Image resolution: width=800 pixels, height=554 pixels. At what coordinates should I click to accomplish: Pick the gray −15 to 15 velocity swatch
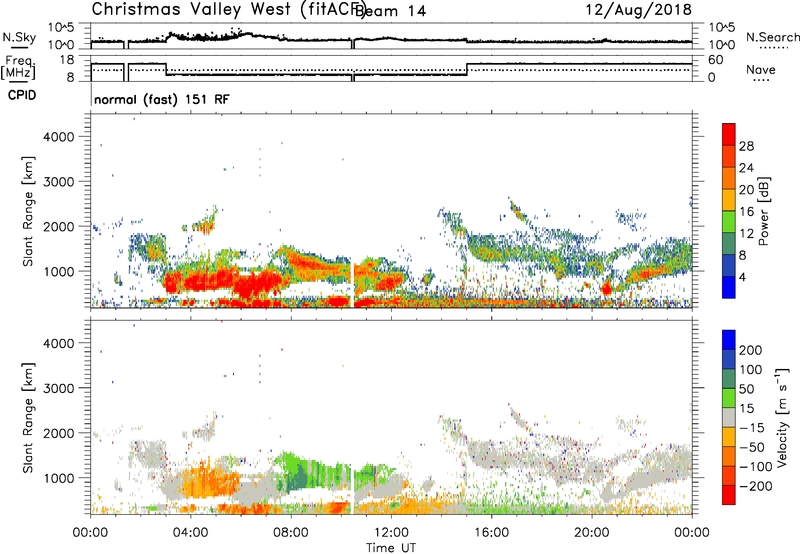pos(729,417)
